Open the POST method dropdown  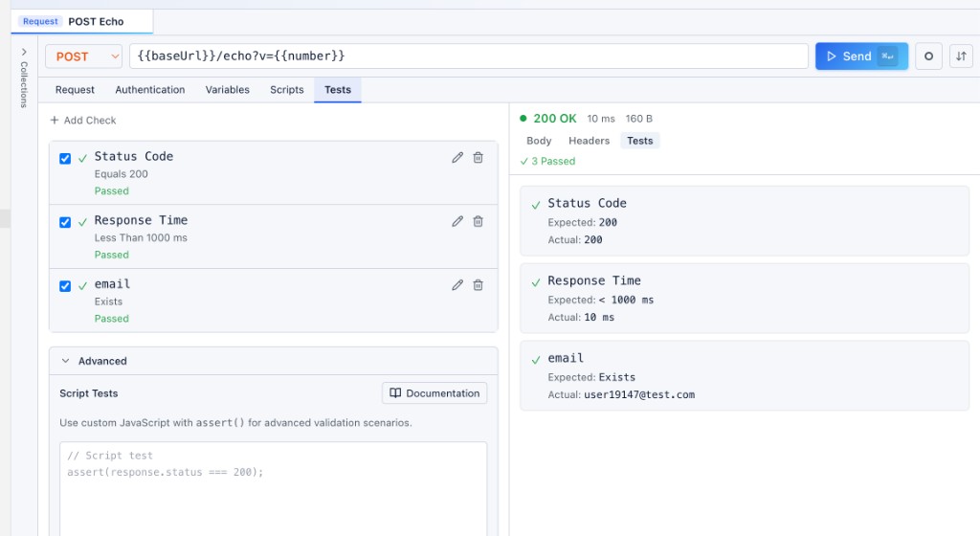[x=84, y=56]
